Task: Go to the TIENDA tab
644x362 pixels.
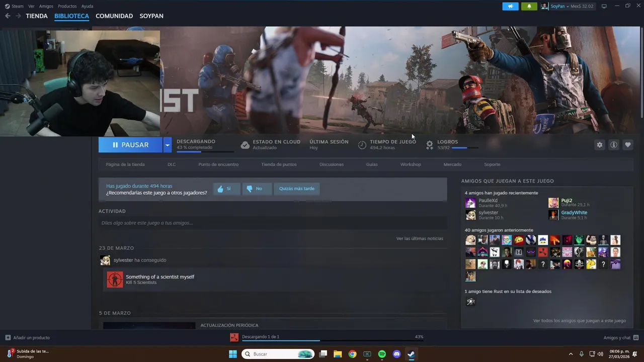Action: [37, 16]
